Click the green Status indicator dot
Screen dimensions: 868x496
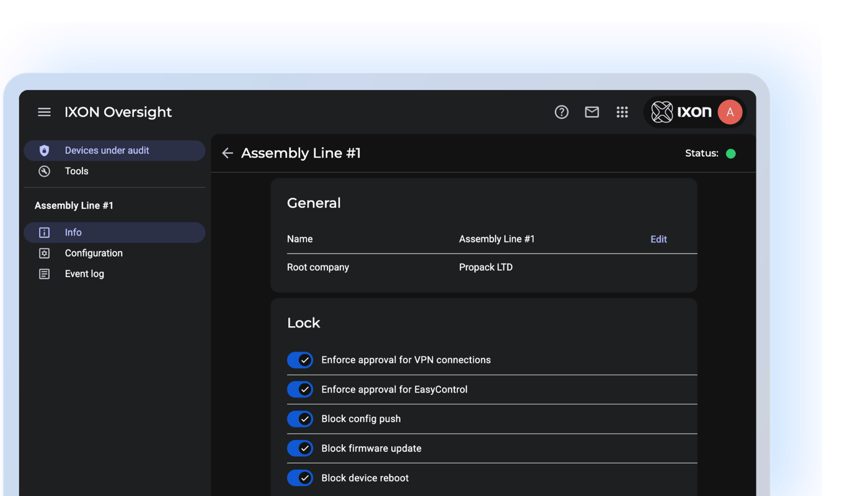[731, 154]
